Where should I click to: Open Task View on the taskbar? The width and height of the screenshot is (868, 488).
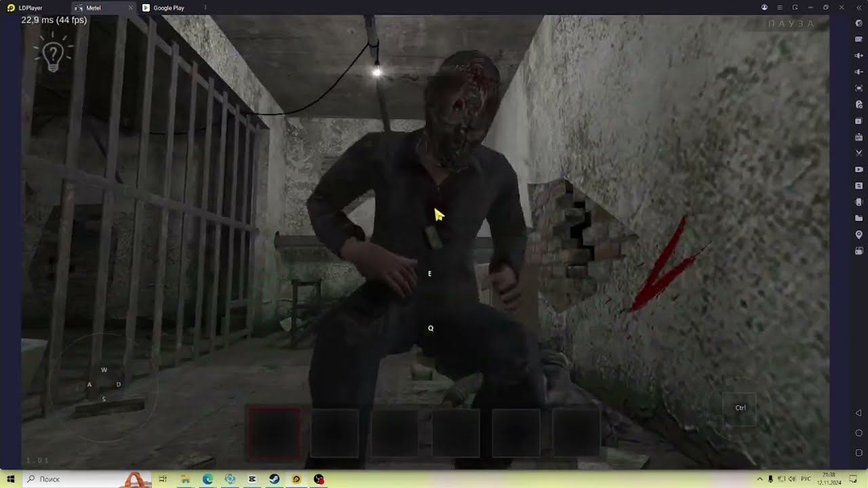(x=163, y=479)
